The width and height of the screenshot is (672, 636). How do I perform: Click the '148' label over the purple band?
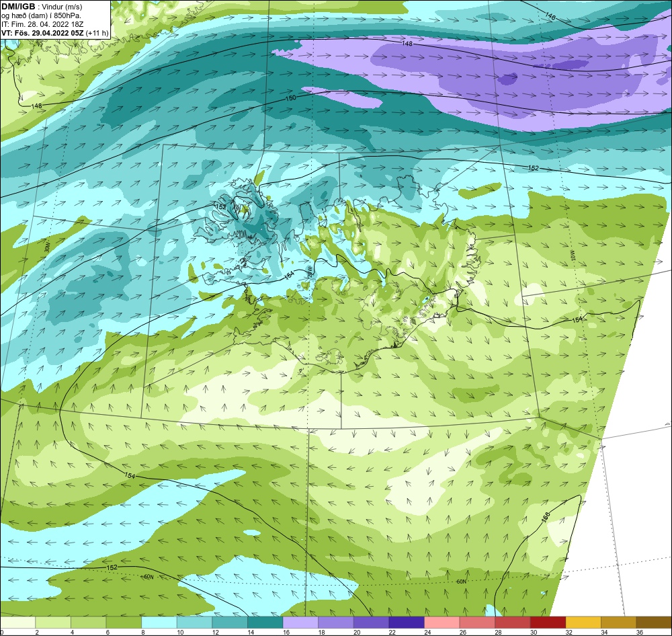[x=407, y=44]
